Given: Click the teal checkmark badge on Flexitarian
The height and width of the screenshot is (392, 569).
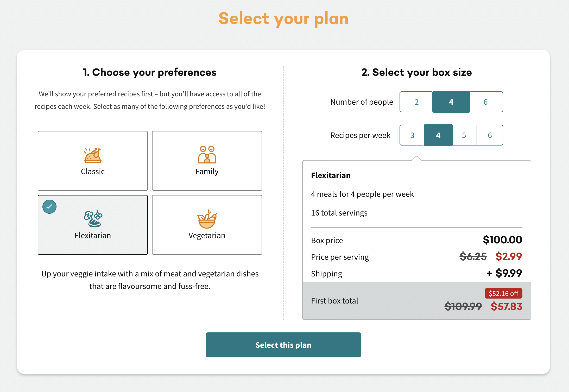Looking at the screenshot, I should tap(49, 207).
